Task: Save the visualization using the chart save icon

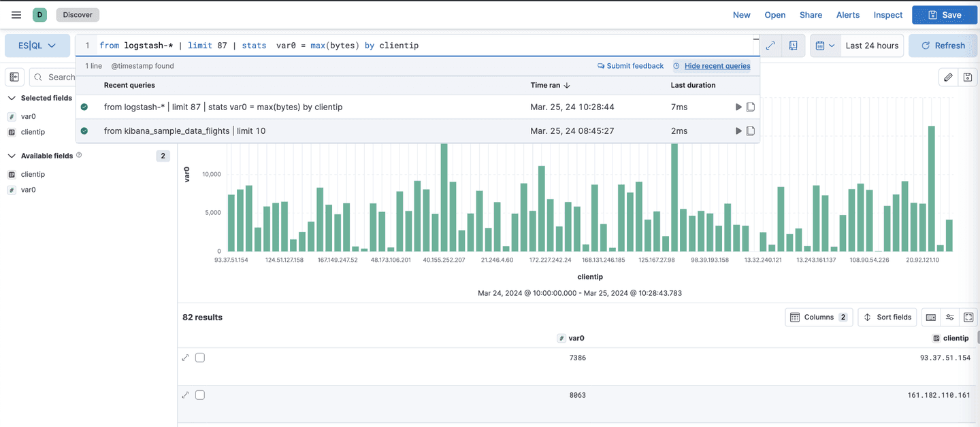Action: tap(968, 78)
